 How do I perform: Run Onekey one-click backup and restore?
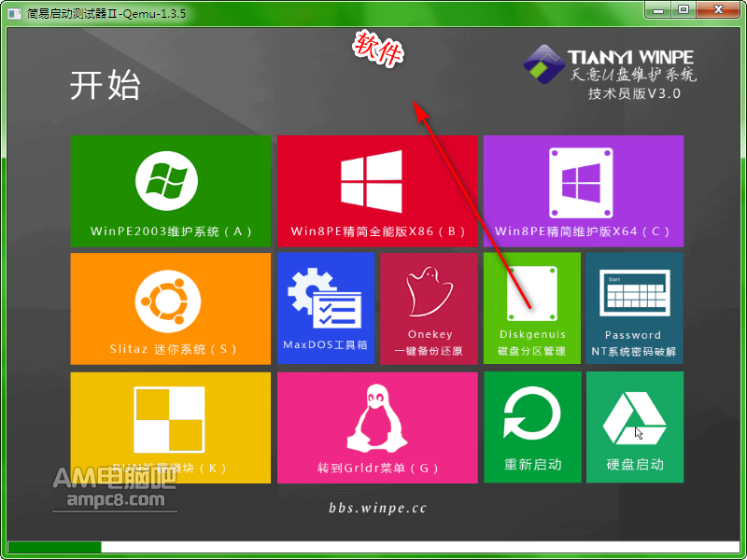point(430,309)
